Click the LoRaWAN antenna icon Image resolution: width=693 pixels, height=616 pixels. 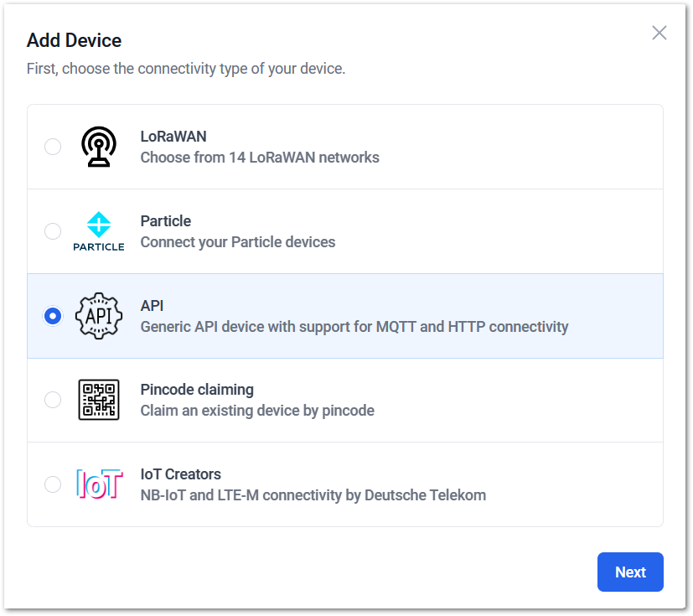[99, 147]
